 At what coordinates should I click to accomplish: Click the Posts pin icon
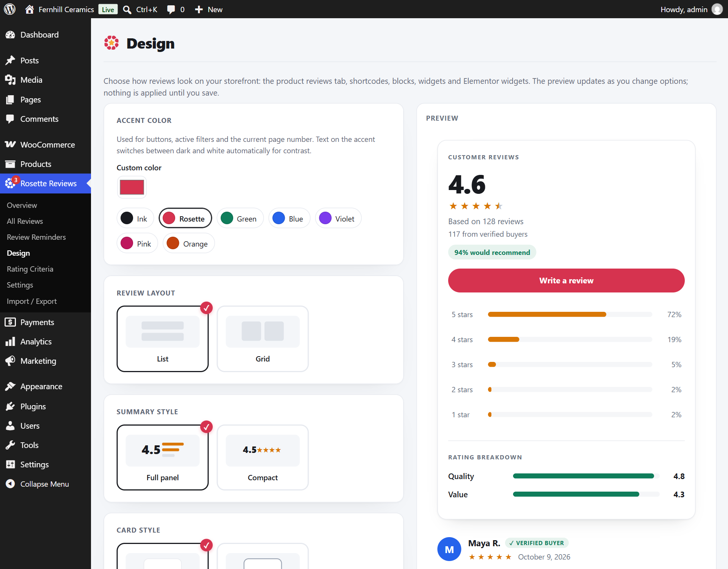click(10, 60)
